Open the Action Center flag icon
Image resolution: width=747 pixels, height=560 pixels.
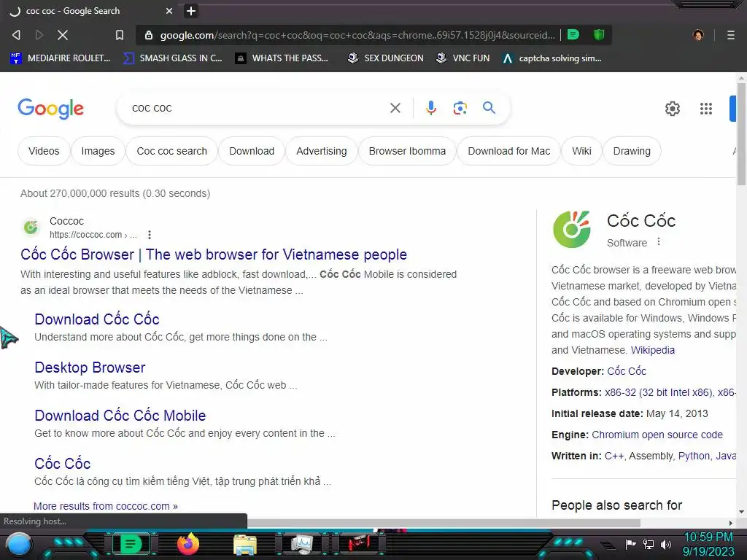point(631,544)
